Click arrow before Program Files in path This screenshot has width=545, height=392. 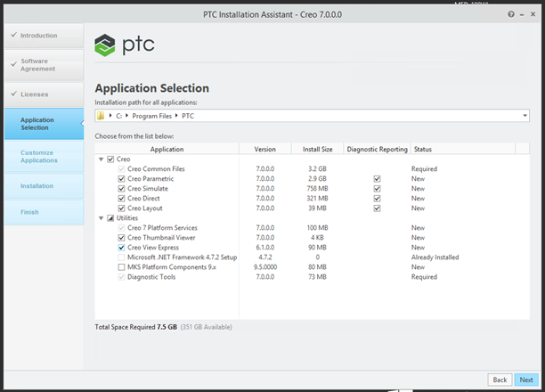pyautogui.click(x=126, y=116)
